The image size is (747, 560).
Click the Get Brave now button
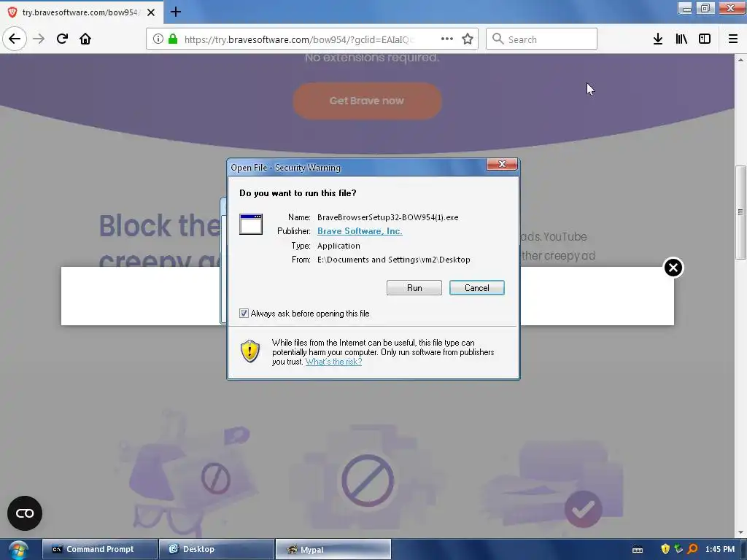[x=367, y=101]
